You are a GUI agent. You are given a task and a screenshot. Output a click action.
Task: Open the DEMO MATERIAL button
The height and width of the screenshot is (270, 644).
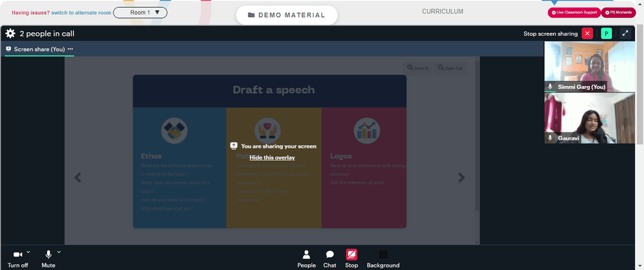point(287,15)
